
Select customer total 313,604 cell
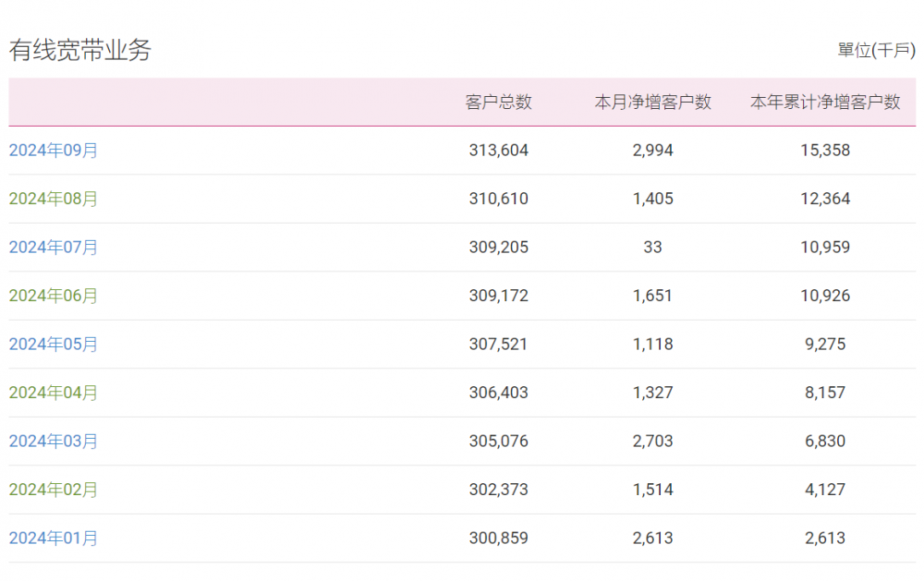[499, 151]
